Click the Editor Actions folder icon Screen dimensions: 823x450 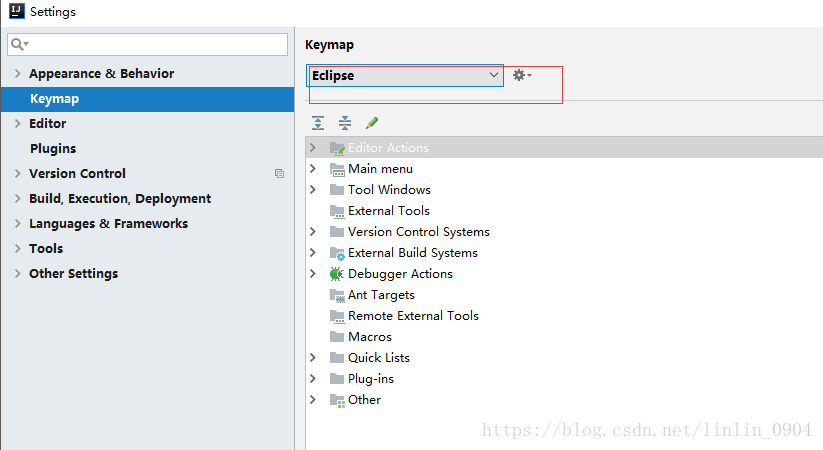(x=337, y=148)
